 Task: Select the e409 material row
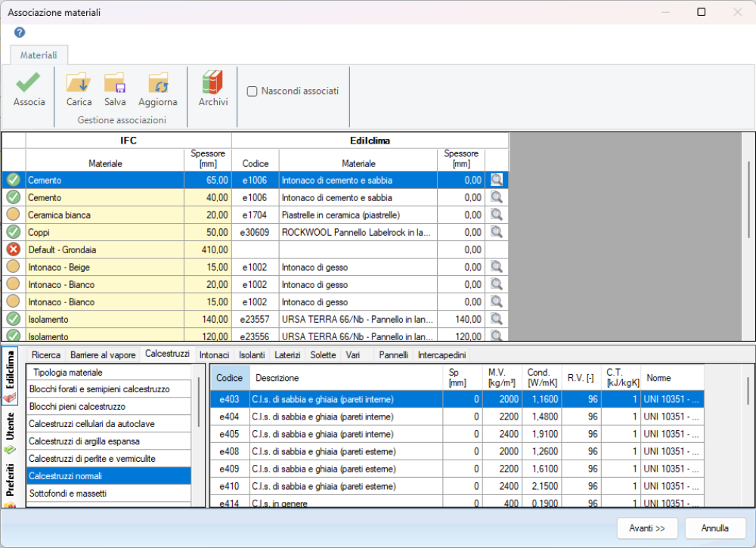[457, 469]
